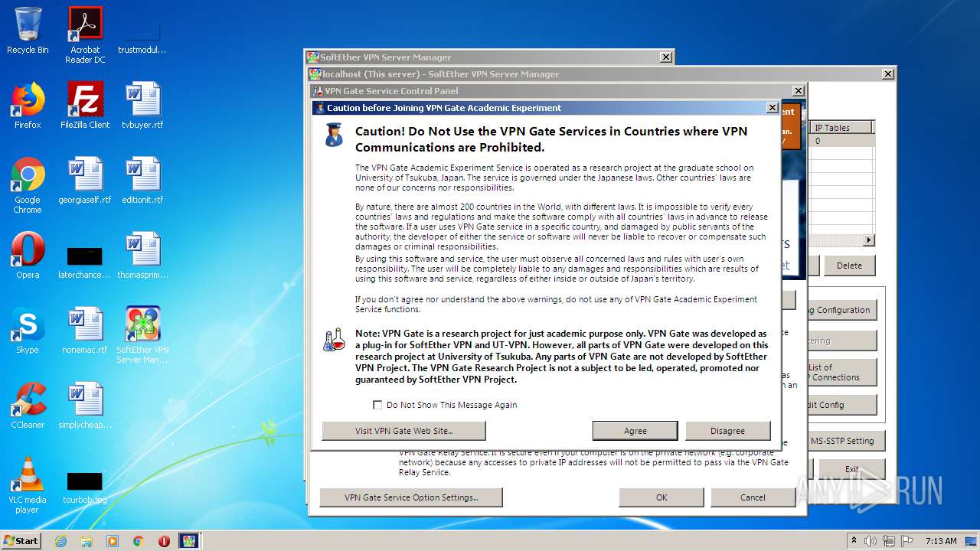Click Delete in Server Manager window

pyautogui.click(x=849, y=266)
